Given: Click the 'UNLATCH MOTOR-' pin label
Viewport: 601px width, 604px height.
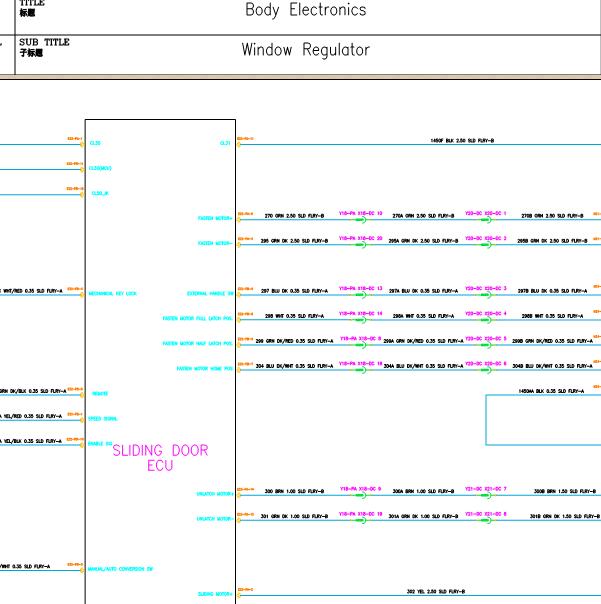Looking at the screenshot, I should point(215,519).
